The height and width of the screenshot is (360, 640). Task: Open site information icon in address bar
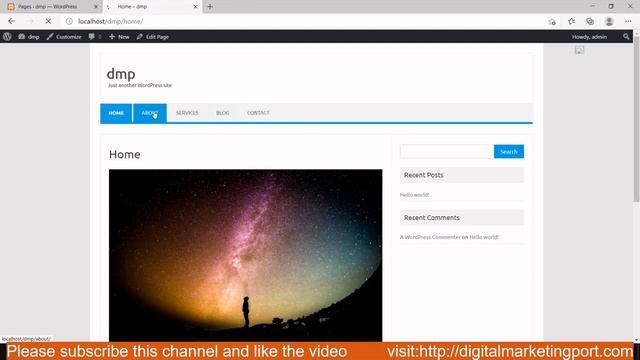(x=69, y=21)
